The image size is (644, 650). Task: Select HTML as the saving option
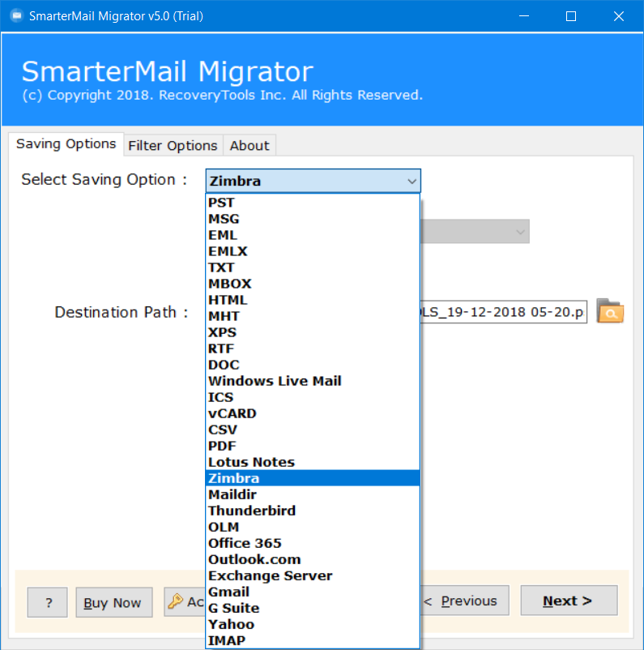pyautogui.click(x=313, y=300)
